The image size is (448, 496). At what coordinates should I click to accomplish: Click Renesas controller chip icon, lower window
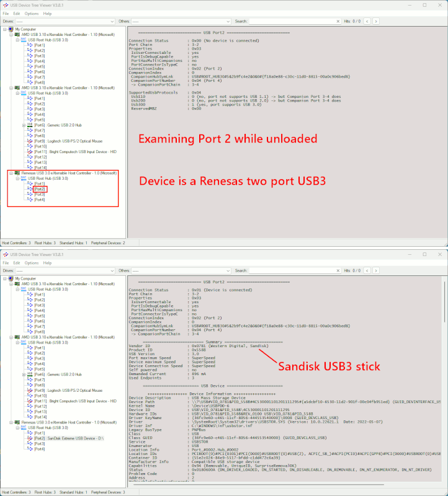click(17, 422)
